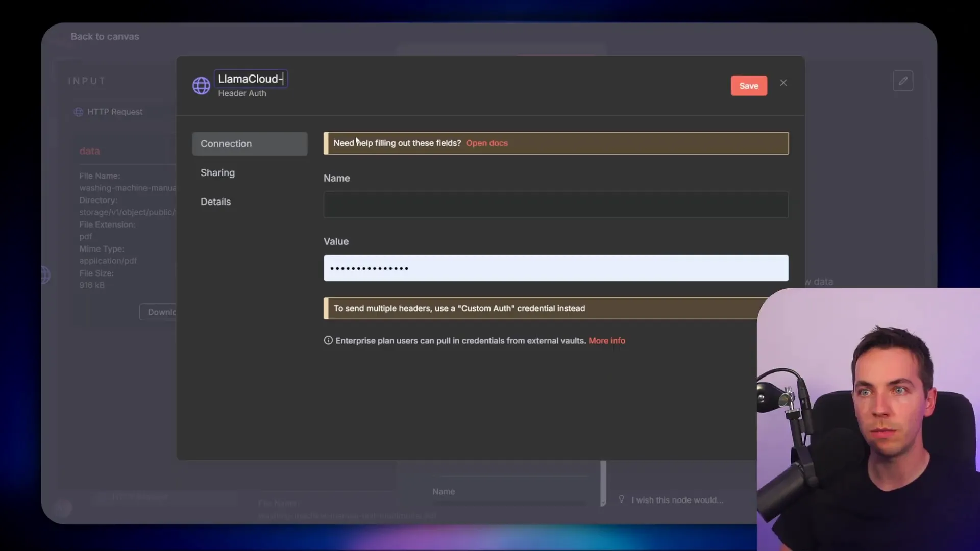Close the credential dialog with X
Image resolution: width=980 pixels, height=551 pixels.
pos(783,83)
